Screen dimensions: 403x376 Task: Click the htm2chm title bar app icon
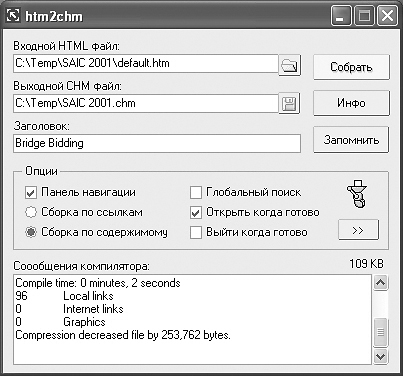pos(13,16)
